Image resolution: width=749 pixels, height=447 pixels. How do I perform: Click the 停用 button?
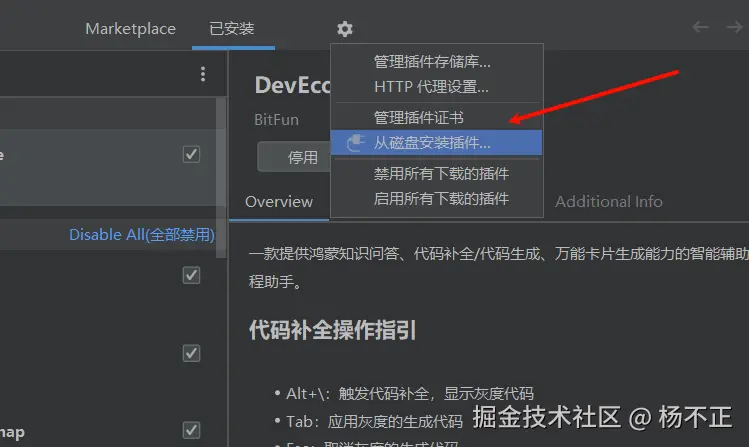click(x=294, y=157)
